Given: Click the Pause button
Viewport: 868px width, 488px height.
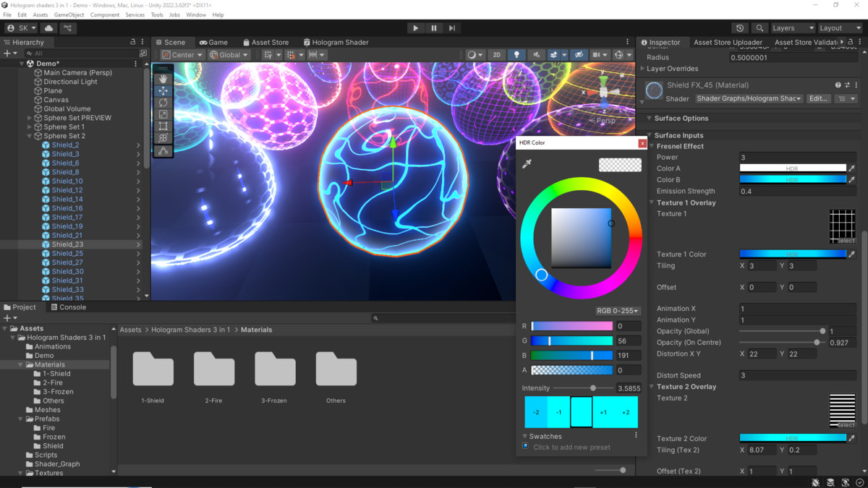Looking at the screenshot, I should click(x=434, y=28).
